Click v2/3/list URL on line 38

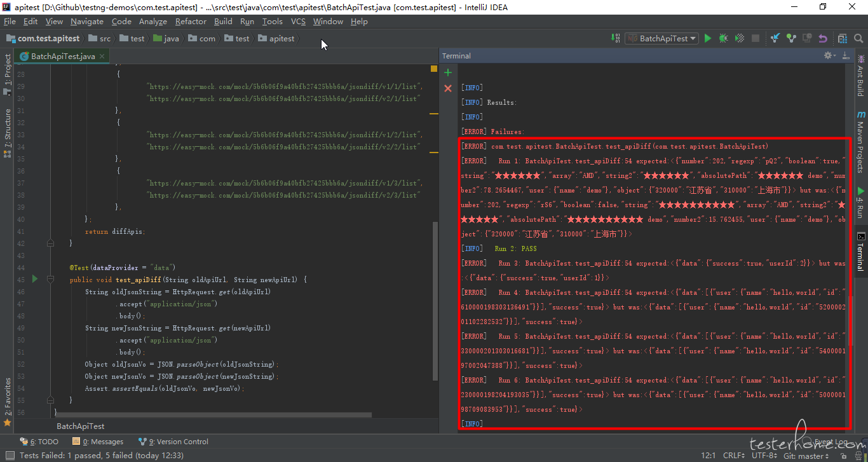[283, 195]
